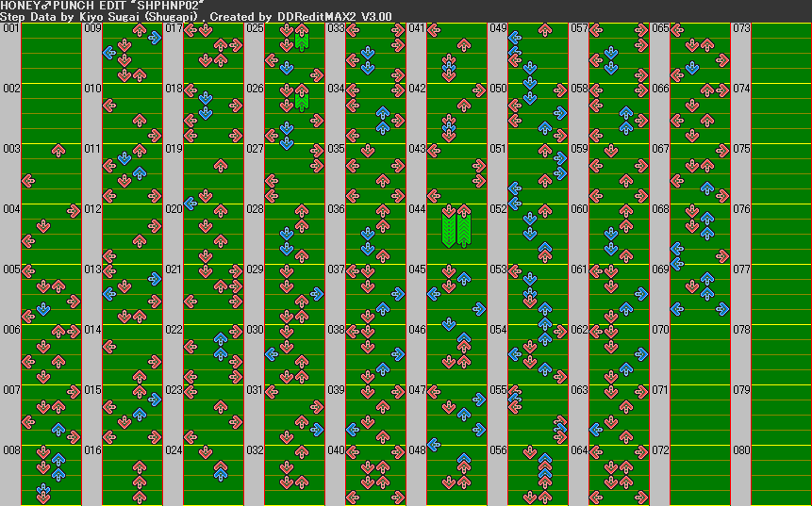
Task: Click the green freeze arrow in measure 026
Action: click(301, 99)
